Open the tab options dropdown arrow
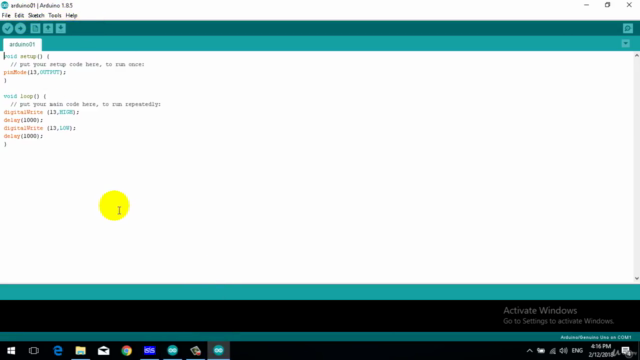The image size is (640, 360). (x=625, y=44)
